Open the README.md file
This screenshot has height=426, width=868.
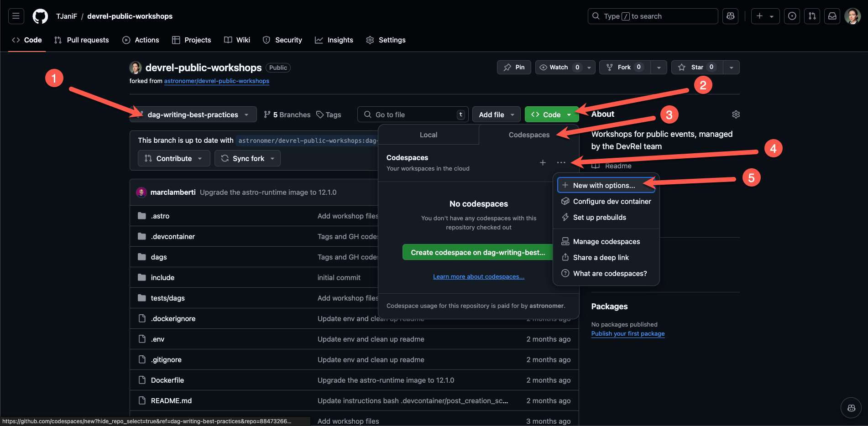pyautogui.click(x=172, y=400)
